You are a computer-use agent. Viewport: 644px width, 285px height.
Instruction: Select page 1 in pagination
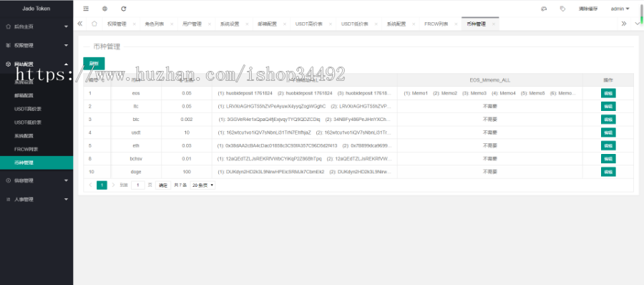[102, 185]
